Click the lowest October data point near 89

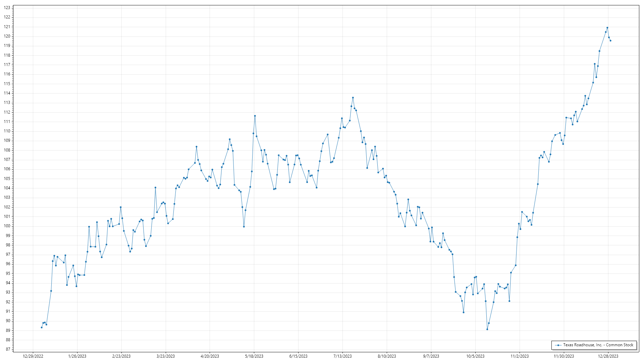pos(487,329)
